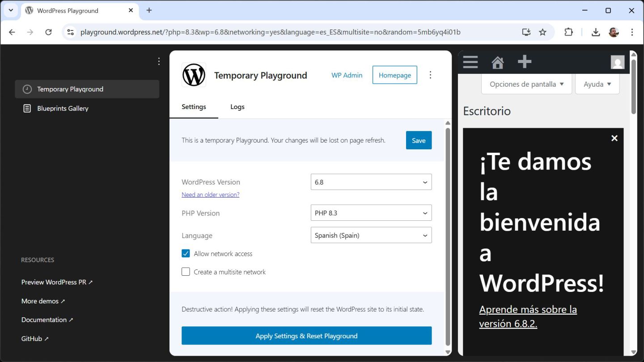
Task: Expand Opciones de pantalla
Action: pos(526,84)
